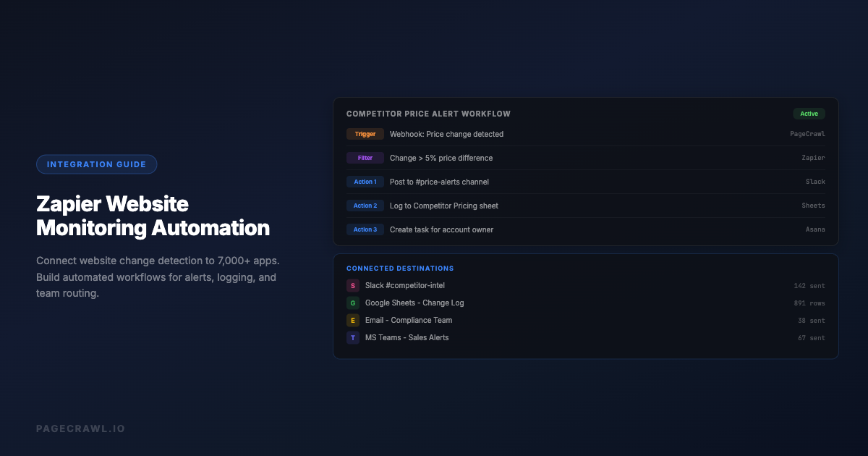Select the purple Filter badge

(365, 158)
